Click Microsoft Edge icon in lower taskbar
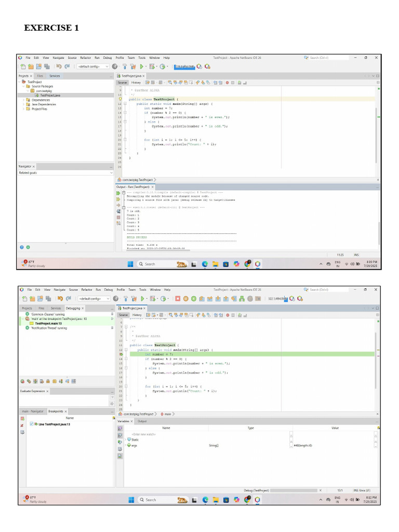 pos(205,500)
